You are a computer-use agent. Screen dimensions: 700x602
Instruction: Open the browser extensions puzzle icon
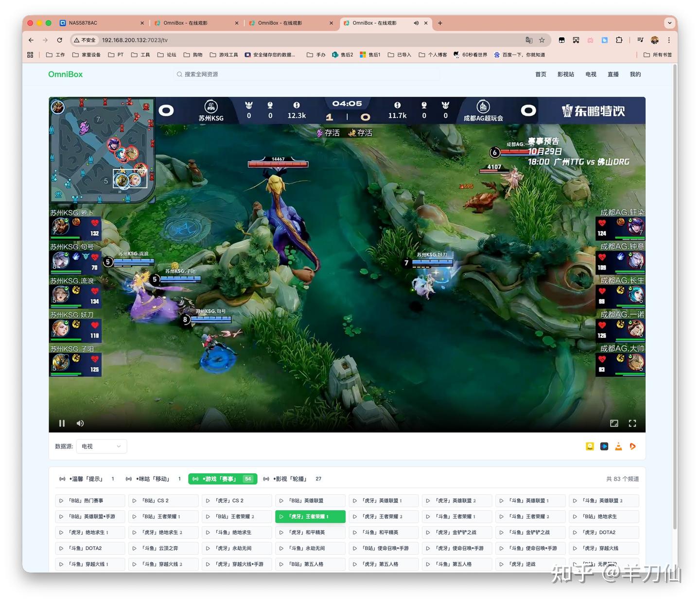coord(619,40)
